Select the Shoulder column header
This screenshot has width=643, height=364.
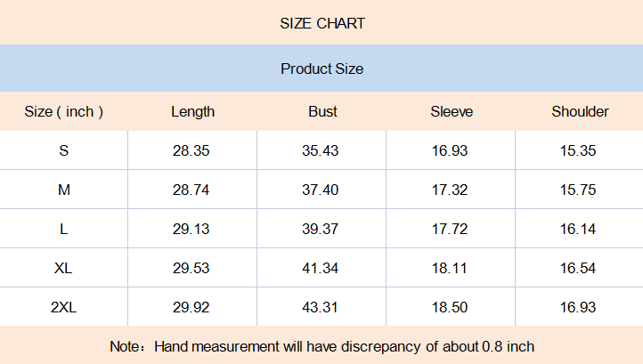(580, 111)
